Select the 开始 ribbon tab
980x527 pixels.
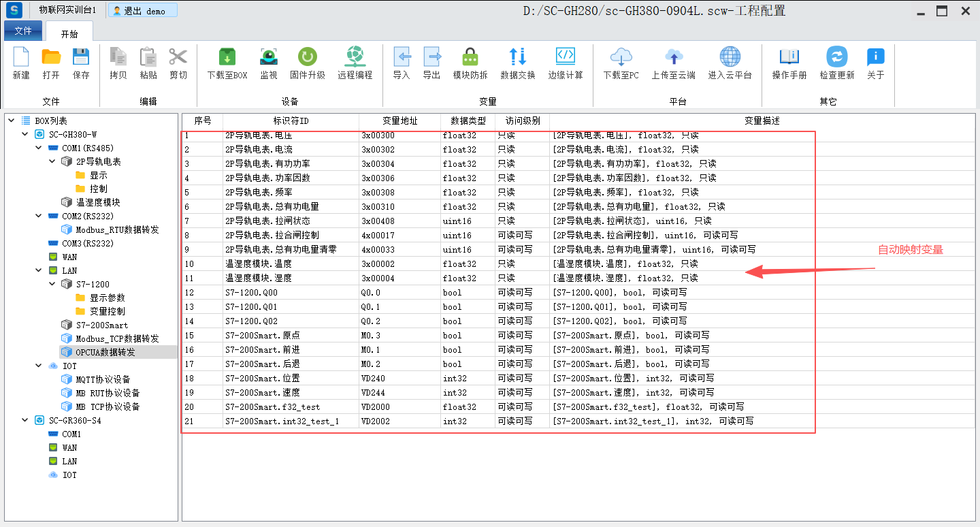click(69, 33)
